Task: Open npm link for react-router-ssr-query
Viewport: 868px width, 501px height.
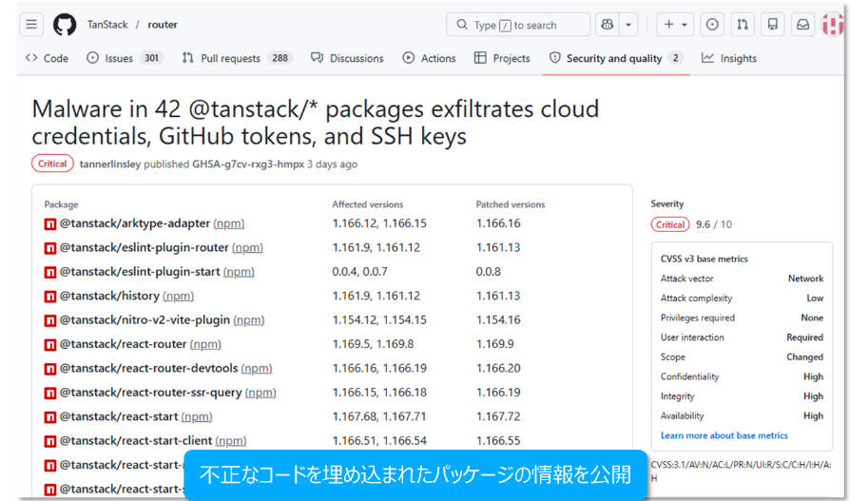Action: click(260, 393)
